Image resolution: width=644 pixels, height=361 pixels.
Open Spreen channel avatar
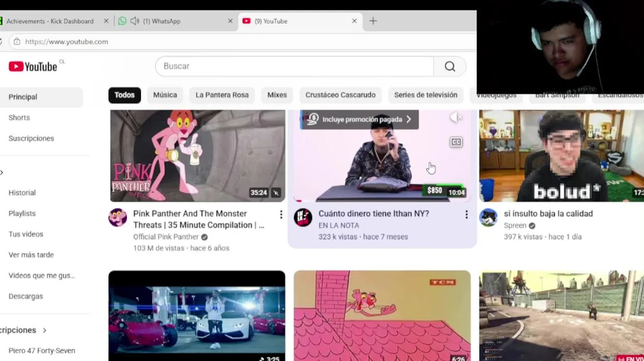click(488, 218)
